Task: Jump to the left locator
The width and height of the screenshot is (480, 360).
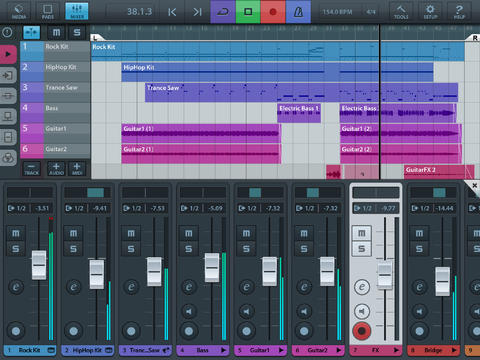Action: pyautogui.click(x=172, y=12)
